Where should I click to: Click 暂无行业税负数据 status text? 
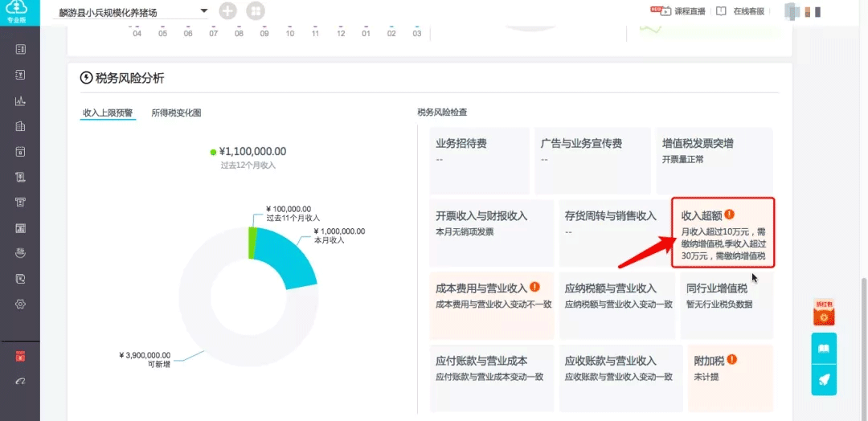[719, 305]
